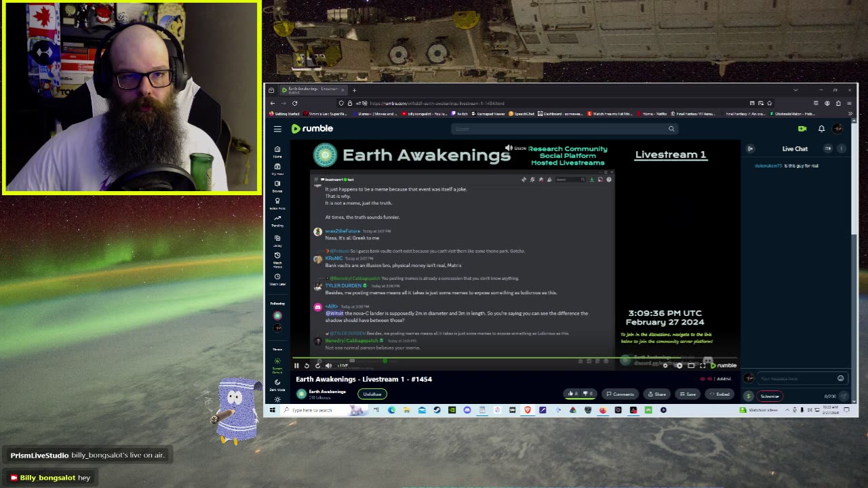Click the green rant dollar icon
The image size is (868, 488).
[x=749, y=396]
